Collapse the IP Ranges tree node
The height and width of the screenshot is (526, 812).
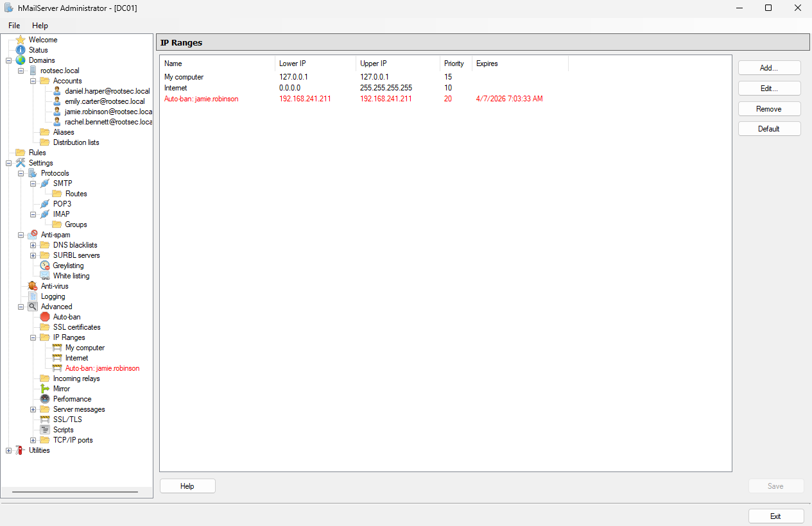point(33,337)
